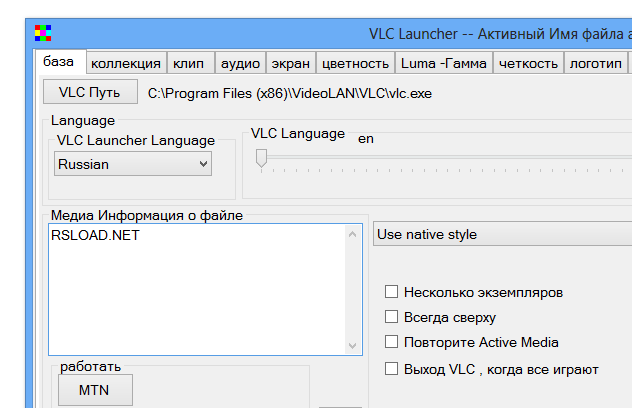The height and width of the screenshot is (408, 632).
Task: Open the VLC Launcher Language dropdown
Action: (x=133, y=164)
